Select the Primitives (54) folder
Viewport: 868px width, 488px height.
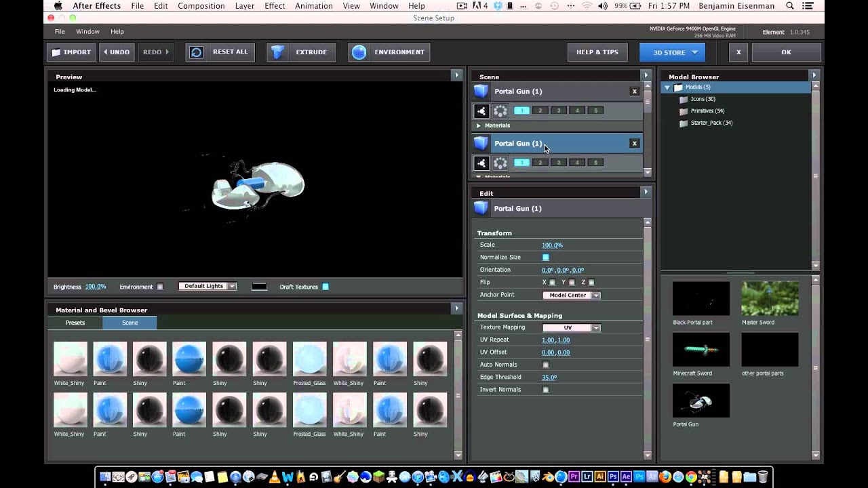[x=702, y=111]
